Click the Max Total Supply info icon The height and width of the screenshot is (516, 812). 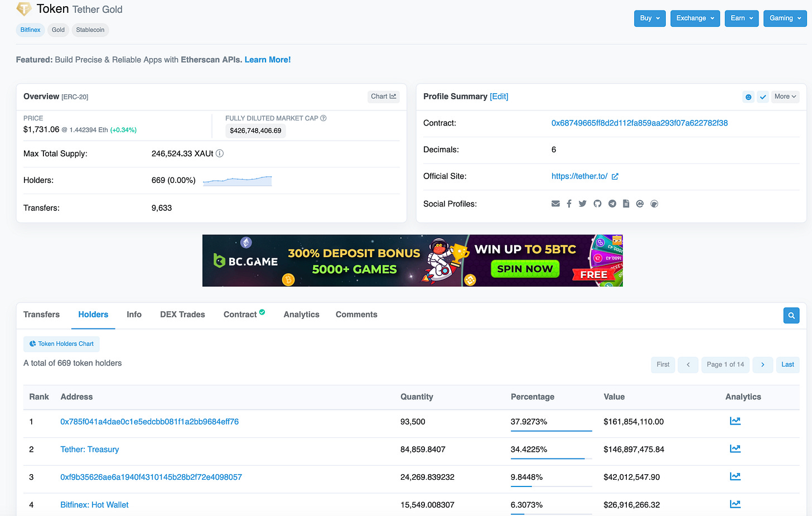click(220, 153)
